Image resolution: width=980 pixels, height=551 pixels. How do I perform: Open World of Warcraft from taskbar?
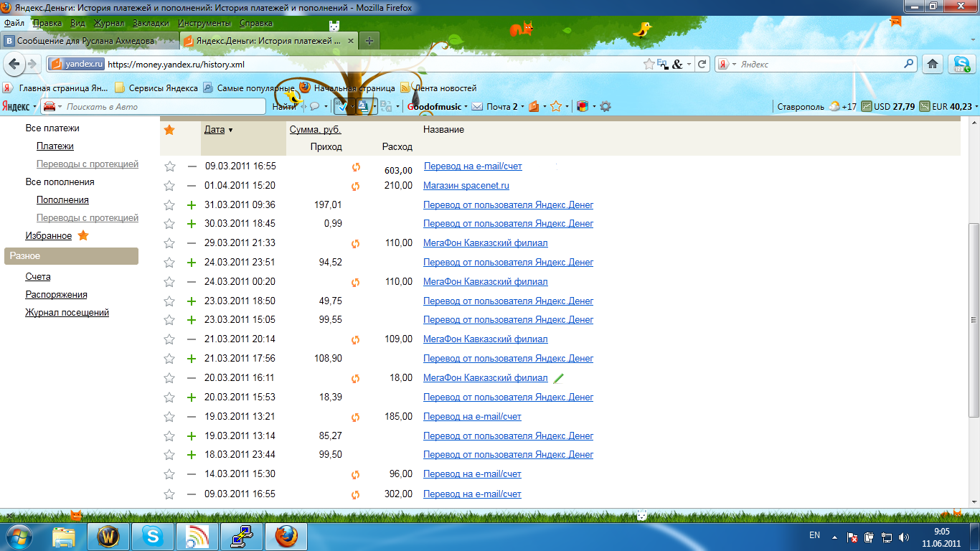(108, 536)
